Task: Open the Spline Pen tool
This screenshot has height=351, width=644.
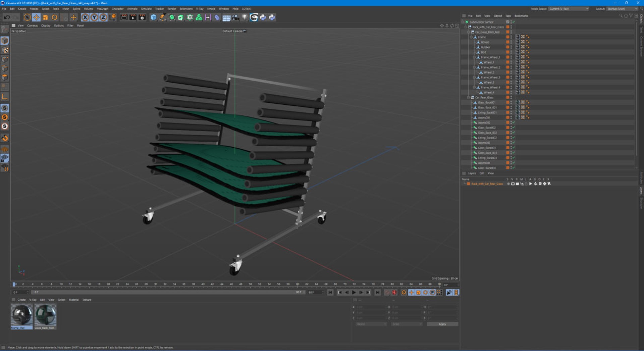Action: (162, 17)
